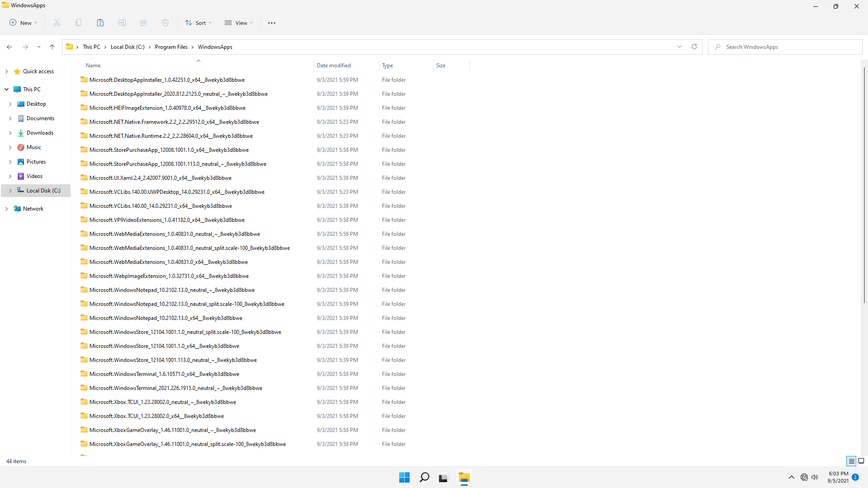Go forward with the right arrow
This screenshot has width=868, height=488.
coord(25,47)
